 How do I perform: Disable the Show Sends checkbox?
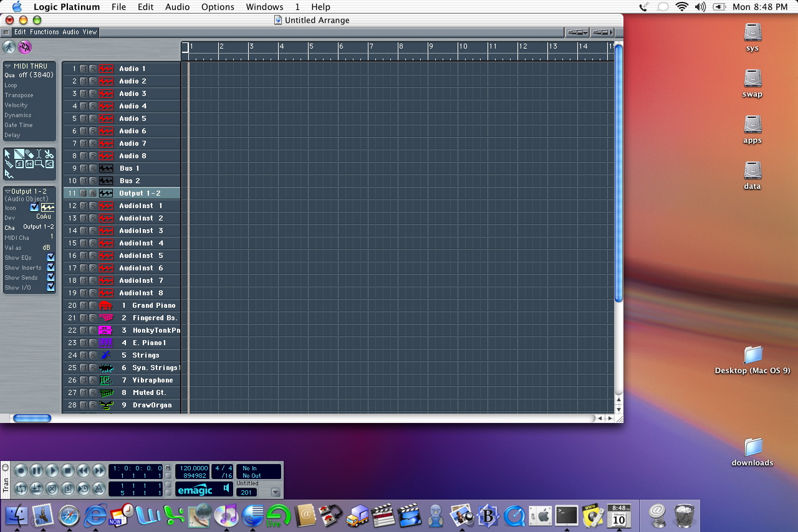click(x=50, y=277)
